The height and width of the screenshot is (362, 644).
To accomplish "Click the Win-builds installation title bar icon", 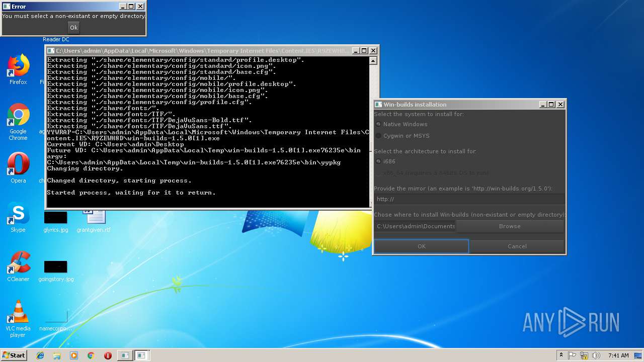I will click(x=378, y=105).
